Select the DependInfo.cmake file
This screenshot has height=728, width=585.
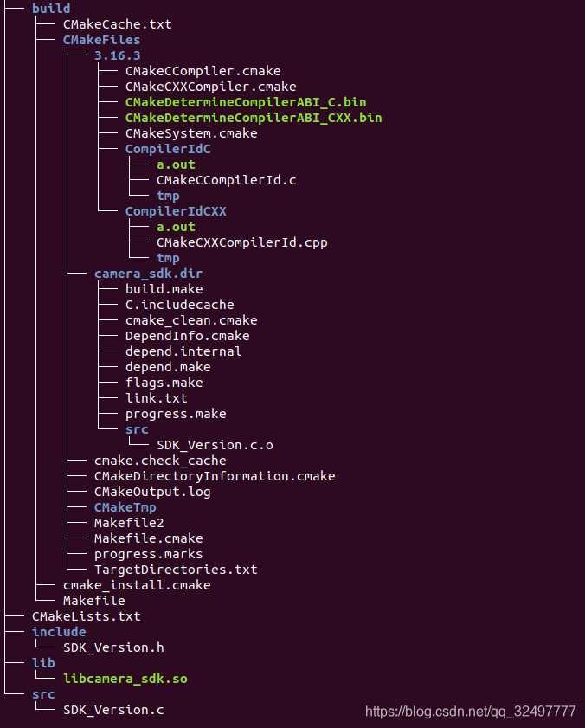click(x=187, y=336)
